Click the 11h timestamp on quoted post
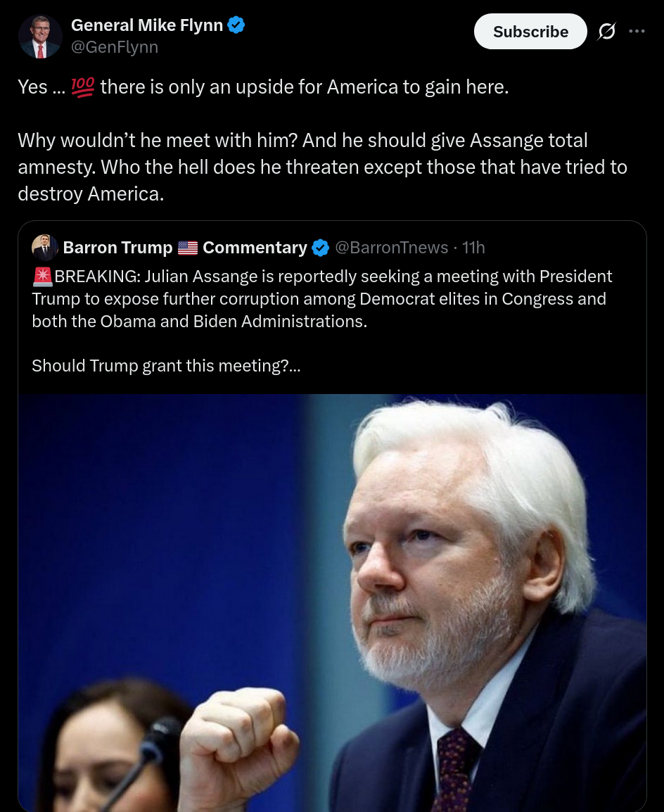Viewport: 664px width, 812px height. 473,248
